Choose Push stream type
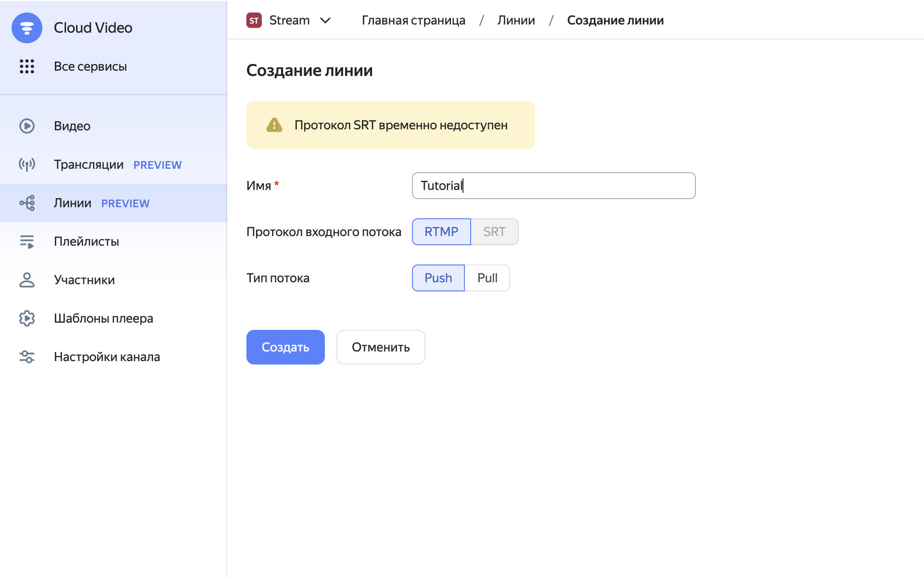Viewport: 924px width, 578px height. point(438,277)
